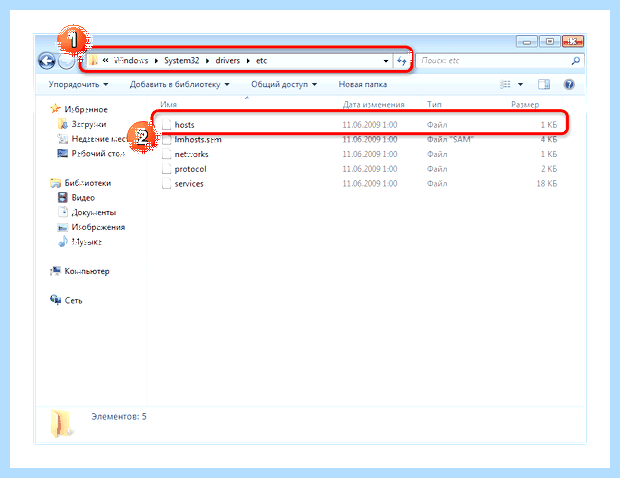
Task: Sort by the Имя column header
Action: click(168, 104)
